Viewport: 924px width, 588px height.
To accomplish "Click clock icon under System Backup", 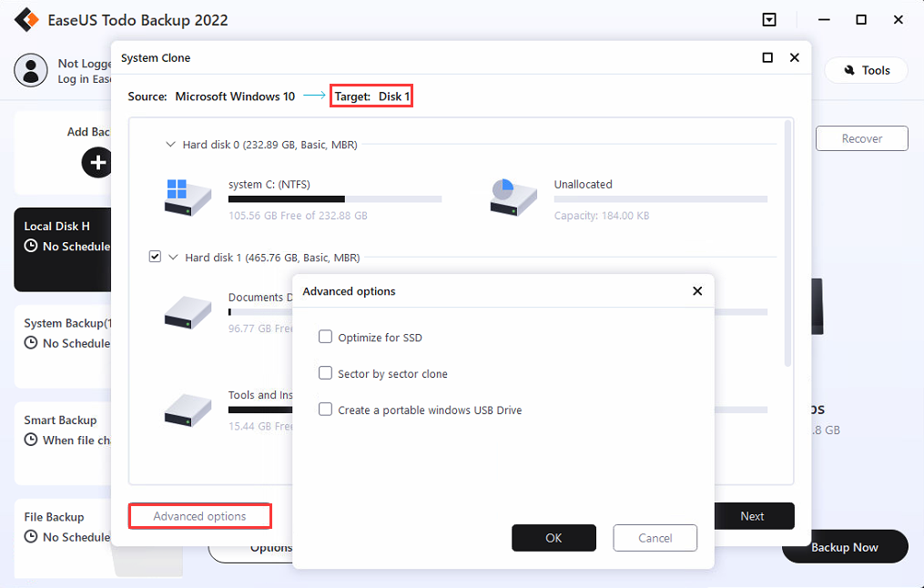I will (x=31, y=342).
